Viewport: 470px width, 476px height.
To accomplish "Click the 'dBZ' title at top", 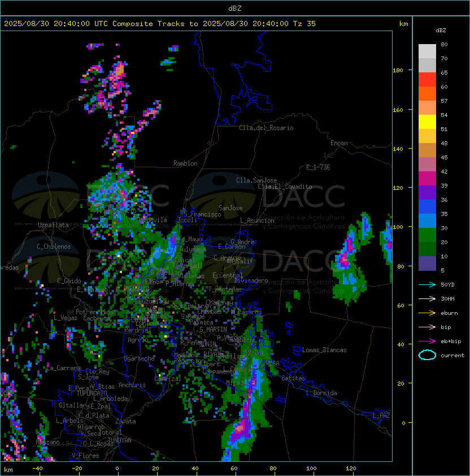I will coord(235,8).
